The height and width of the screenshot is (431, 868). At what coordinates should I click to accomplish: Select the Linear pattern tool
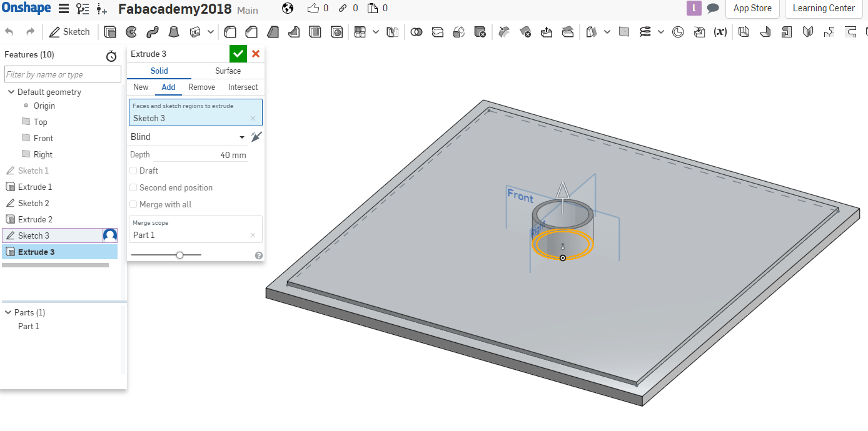pyautogui.click(x=360, y=32)
